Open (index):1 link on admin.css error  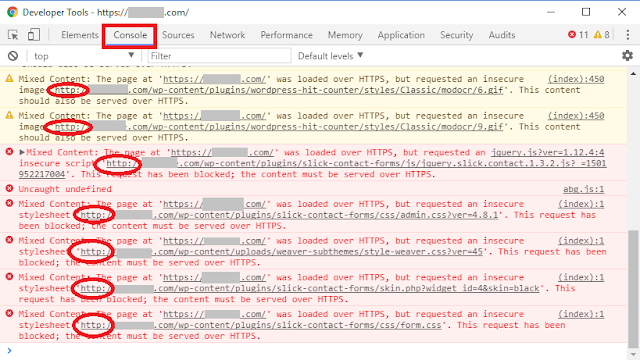tap(581, 204)
